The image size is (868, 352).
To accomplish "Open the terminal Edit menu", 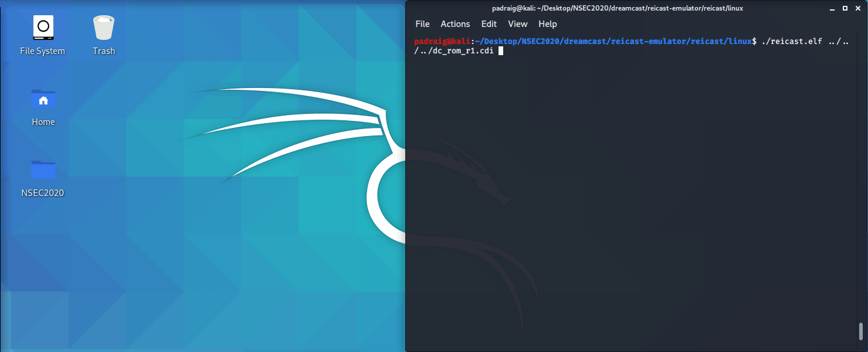I will (x=489, y=24).
